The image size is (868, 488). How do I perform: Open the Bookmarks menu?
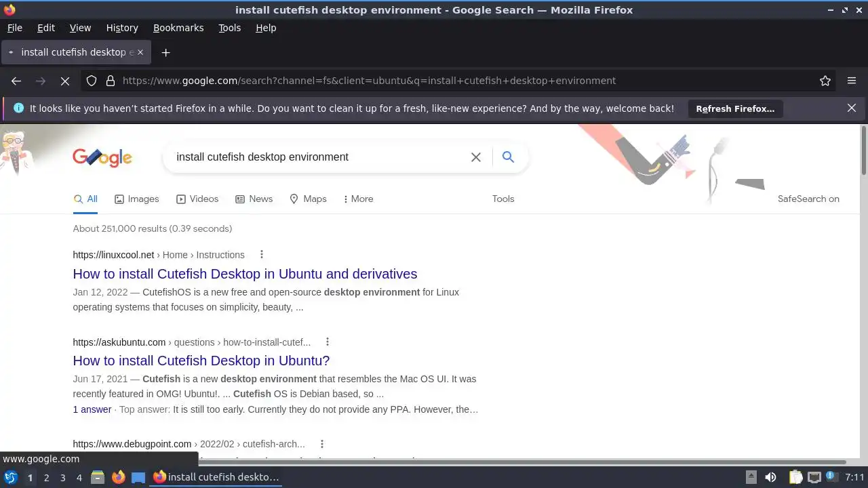tap(178, 28)
